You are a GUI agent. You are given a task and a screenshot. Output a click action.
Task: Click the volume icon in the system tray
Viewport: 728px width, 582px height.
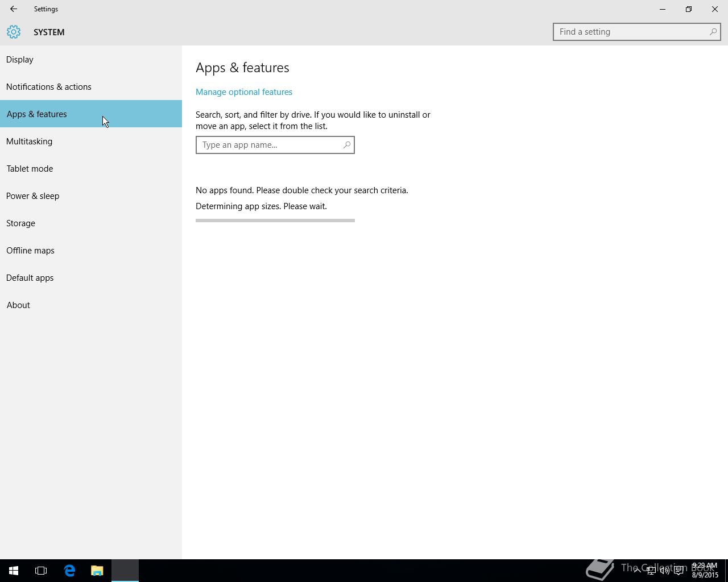pos(664,571)
